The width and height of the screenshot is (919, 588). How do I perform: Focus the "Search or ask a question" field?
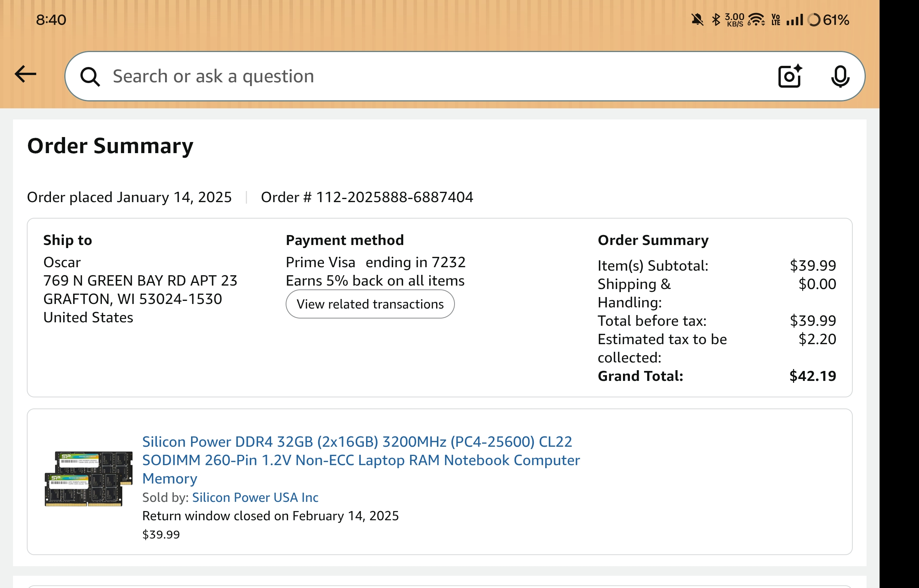421,76
